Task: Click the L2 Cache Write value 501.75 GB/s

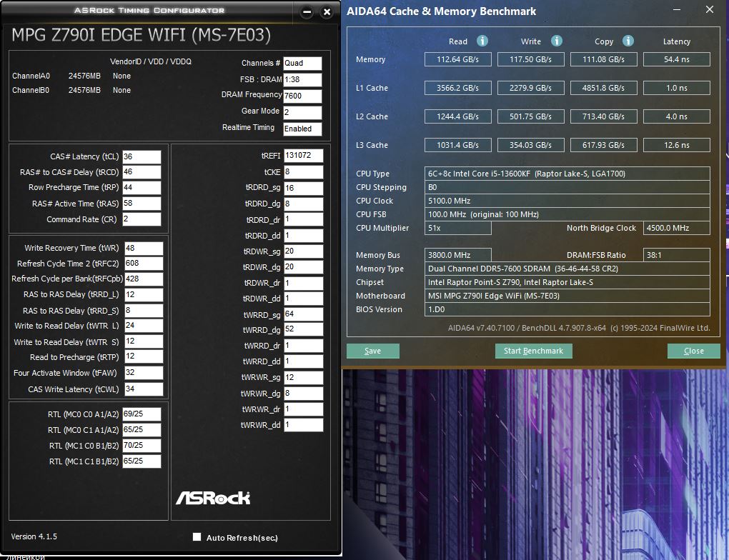Action: point(530,116)
